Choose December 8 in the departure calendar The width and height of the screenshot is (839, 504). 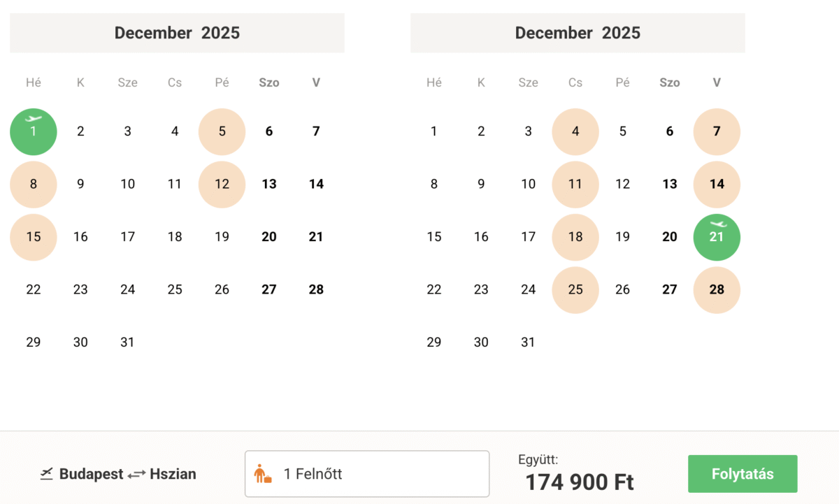point(34,185)
